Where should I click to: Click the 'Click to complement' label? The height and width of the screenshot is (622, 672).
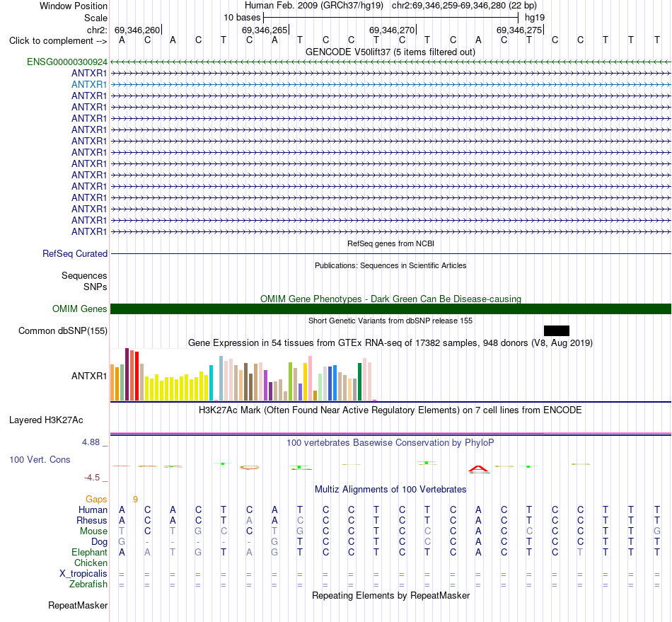tap(58, 41)
